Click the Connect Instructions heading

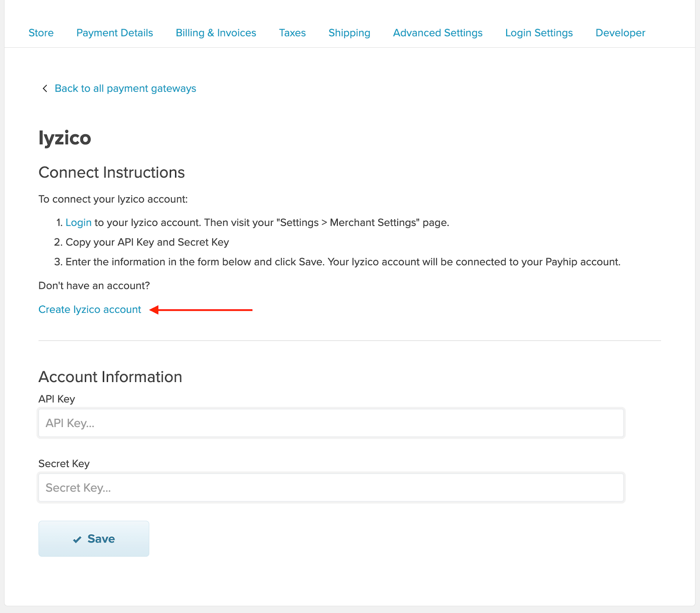click(112, 172)
